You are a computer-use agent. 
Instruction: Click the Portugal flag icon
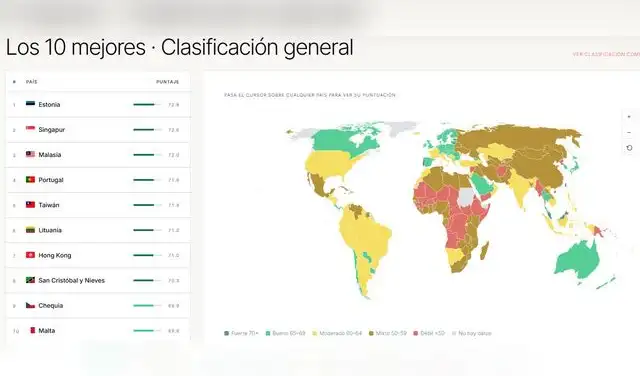[30, 179]
